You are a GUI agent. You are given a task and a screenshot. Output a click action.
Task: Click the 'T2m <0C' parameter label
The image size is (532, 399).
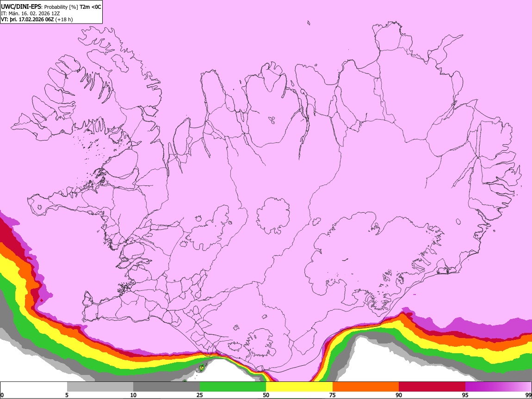coord(90,7)
